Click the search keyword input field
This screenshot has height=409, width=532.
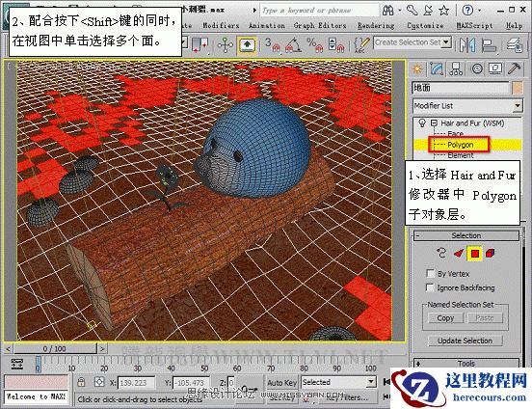pos(319,11)
